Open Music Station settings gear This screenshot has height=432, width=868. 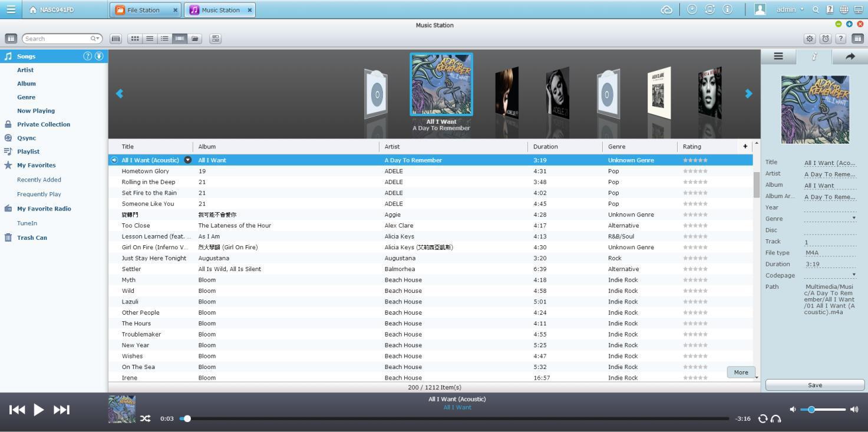click(x=810, y=38)
